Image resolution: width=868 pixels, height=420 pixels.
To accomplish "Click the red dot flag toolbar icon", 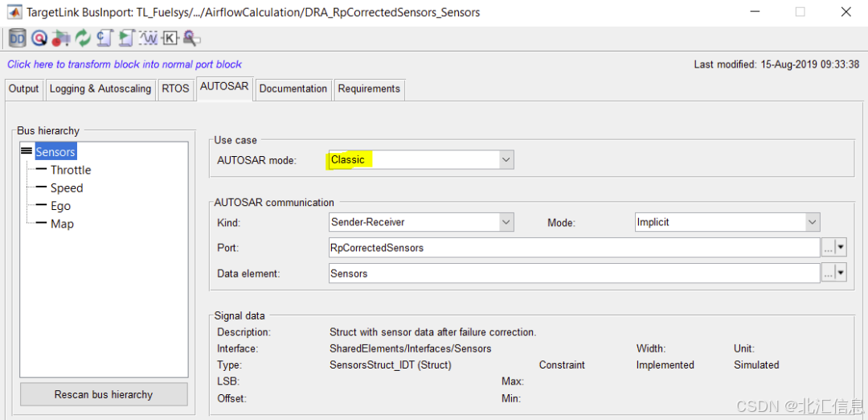I will click(x=60, y=38).
